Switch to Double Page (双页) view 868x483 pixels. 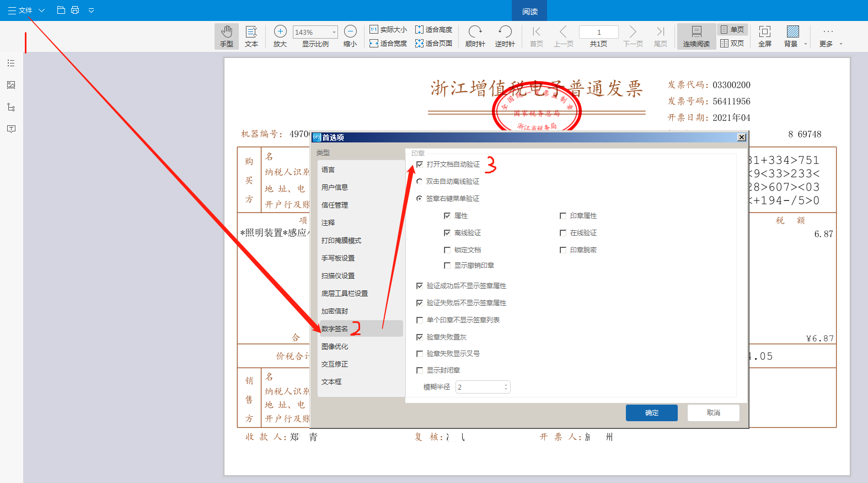coord(732,43)
